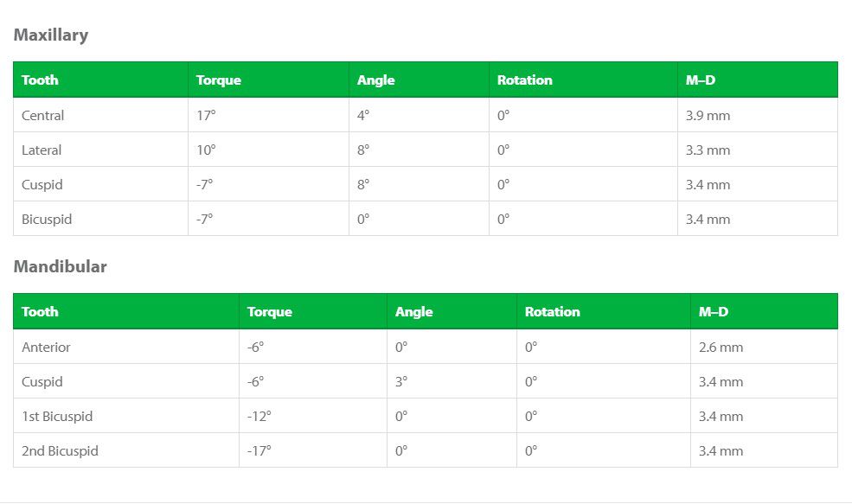852x504 pixels.
Task: Select the Maxillary Torque column header
Action: point(219,80)
